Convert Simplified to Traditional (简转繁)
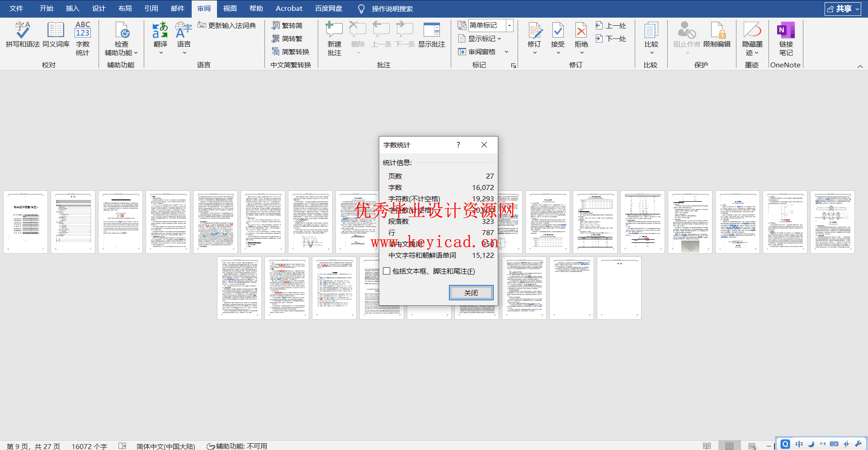Screen dimensions: 868x450 coord(287,38)
